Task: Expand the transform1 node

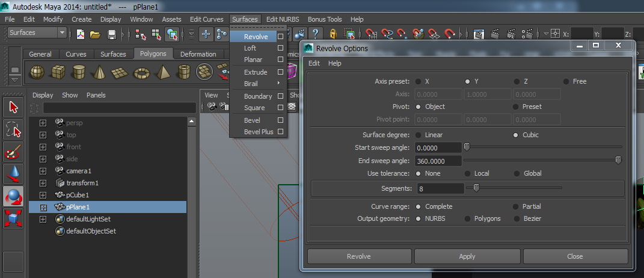Action: (43, 183)
